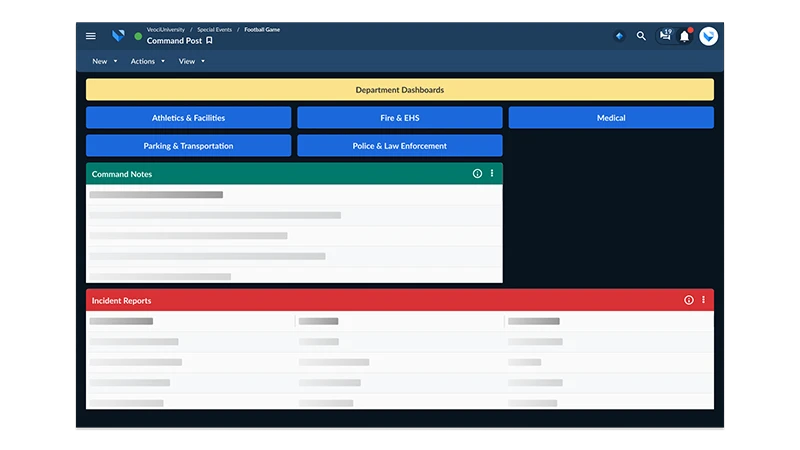Click the Command Notes header title
Viewport: 800px width, 450px height.
122,174
